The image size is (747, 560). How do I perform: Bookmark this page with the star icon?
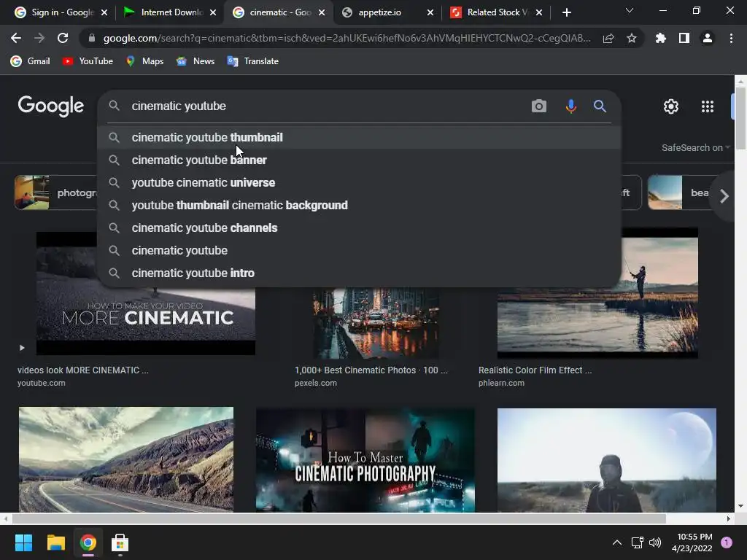632,38
